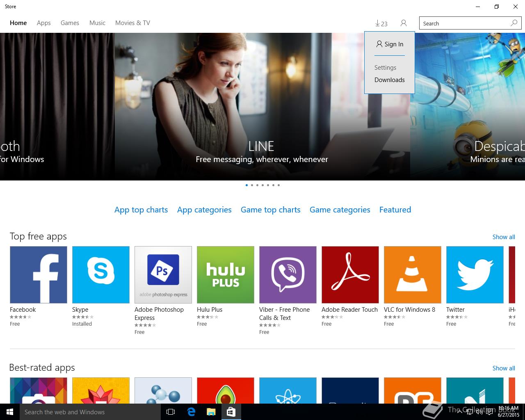Open the yellow origami flower app tile
This screenshot has height=420, width=525.
pos(101,390)
